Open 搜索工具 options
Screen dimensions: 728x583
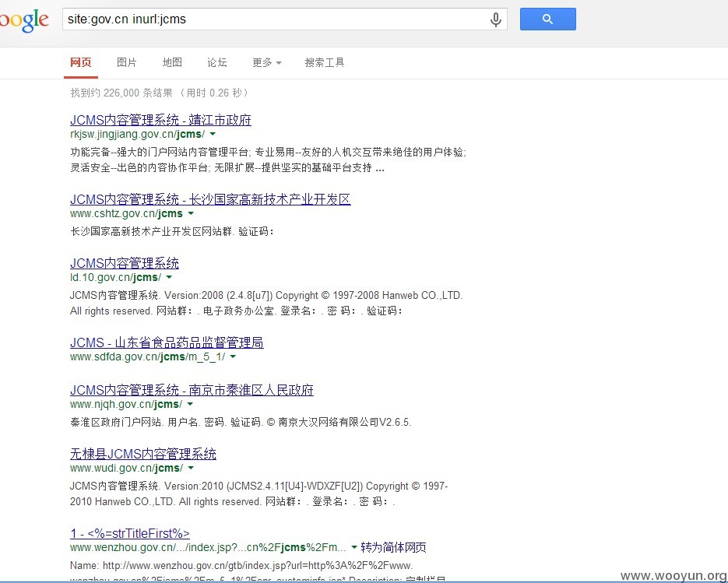pos(325,62)
